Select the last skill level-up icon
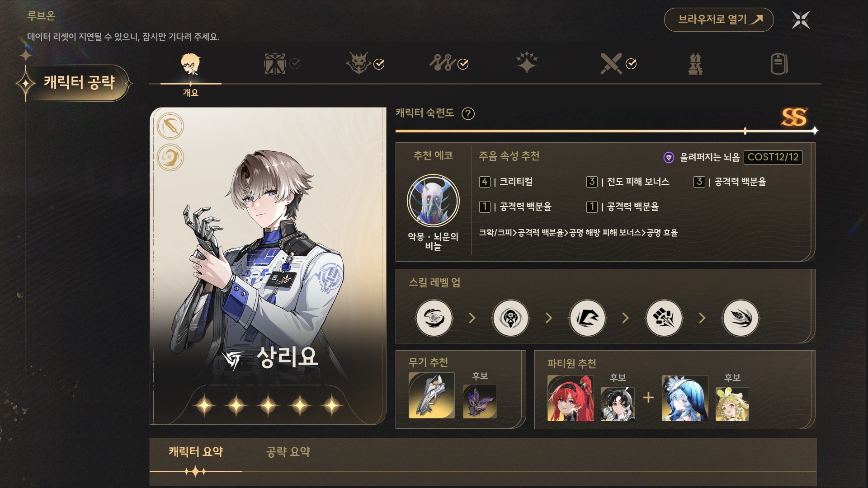This screenshot has width=868, height=488. point(741,318)
